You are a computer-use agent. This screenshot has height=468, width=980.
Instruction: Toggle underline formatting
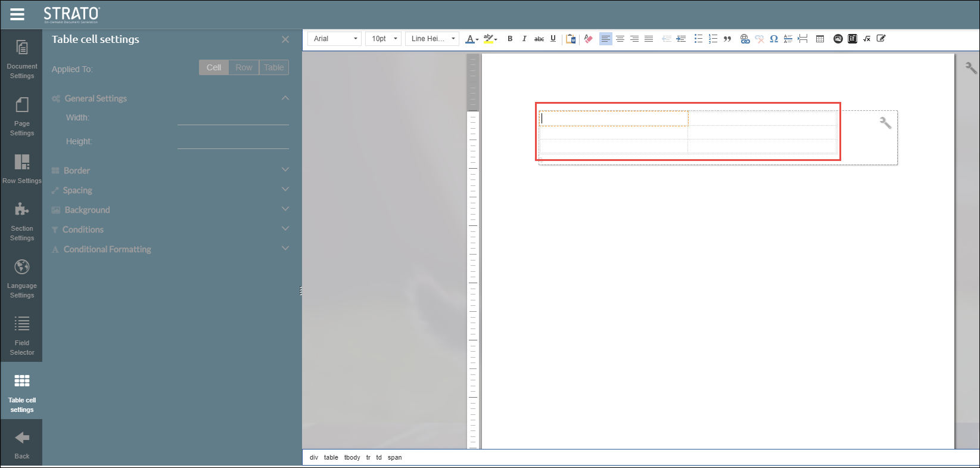tap(553, 39)
